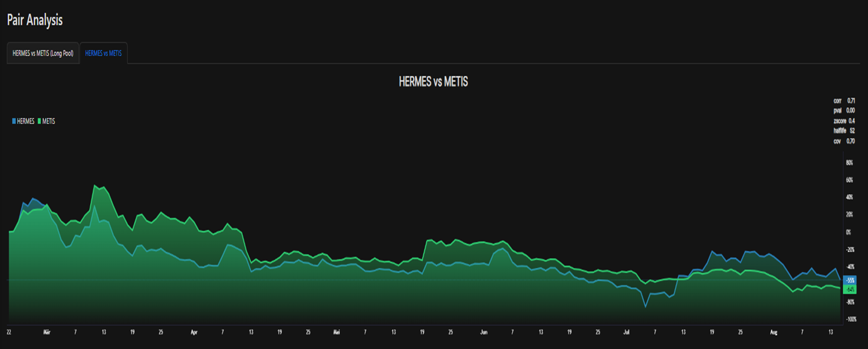868x349 pixels.
Task: Switch to HERMES vs METIS (Long Pool) tab
Action: (43, 53)
